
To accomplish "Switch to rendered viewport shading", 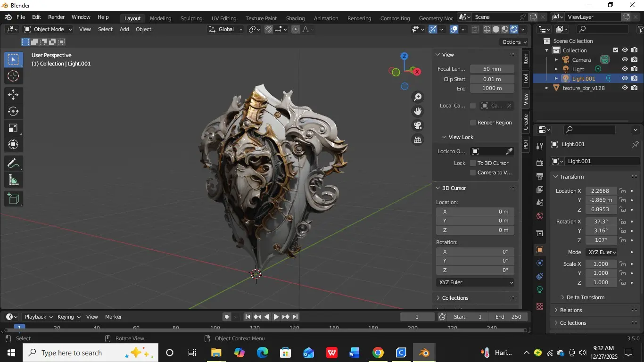I will click(514, 29).
